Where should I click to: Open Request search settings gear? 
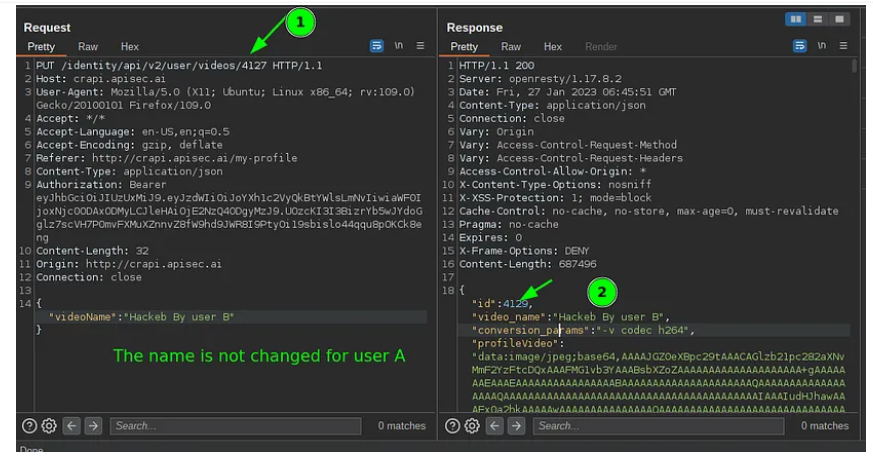(49, 426)
